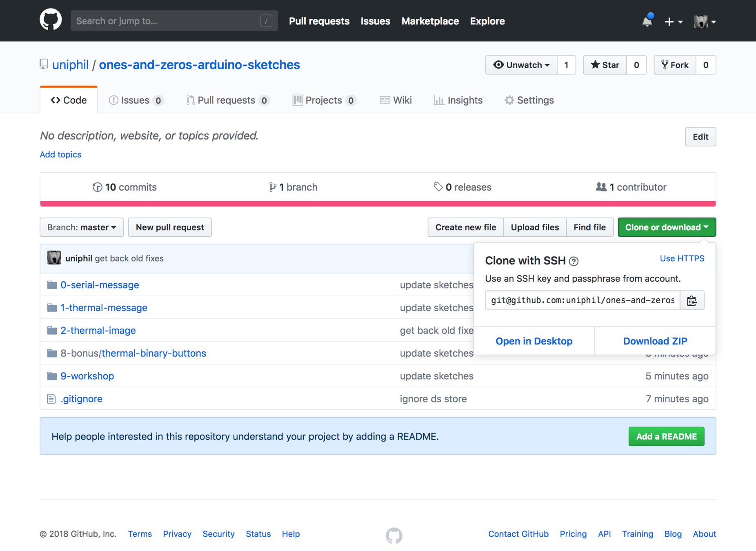
Task: Switch to the Insights tab
Action: click(x=458, y=100)
